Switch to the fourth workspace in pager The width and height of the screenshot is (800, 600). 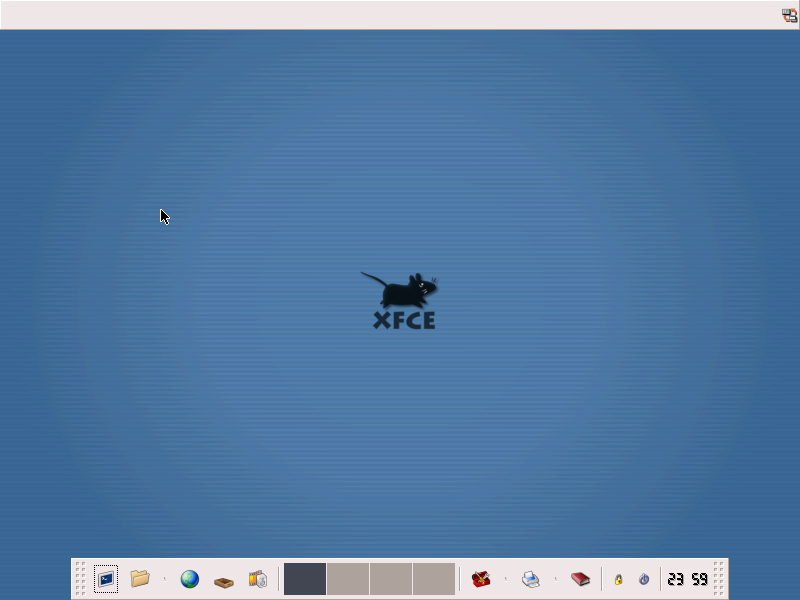434,579
